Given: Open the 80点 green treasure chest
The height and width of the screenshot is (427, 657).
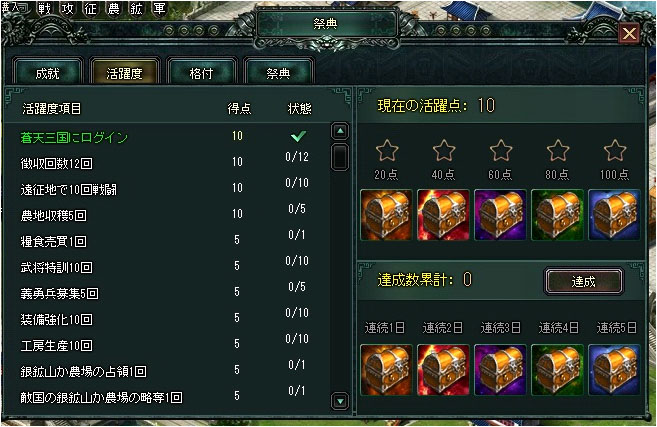Looking at the screenshot, I should pos(557,215).
